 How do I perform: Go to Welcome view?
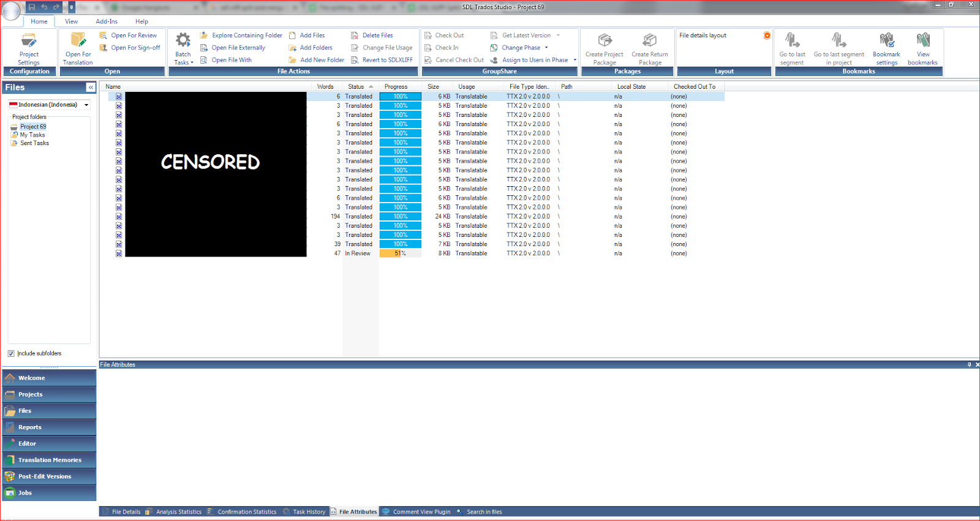click(x=49, y=378)
